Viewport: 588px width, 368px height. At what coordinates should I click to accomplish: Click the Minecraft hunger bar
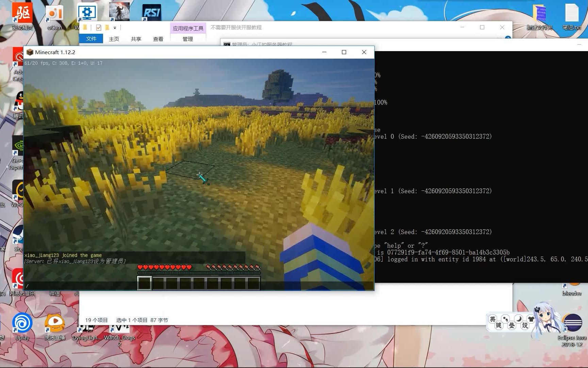pyautogui.click(x=233, y=267)
